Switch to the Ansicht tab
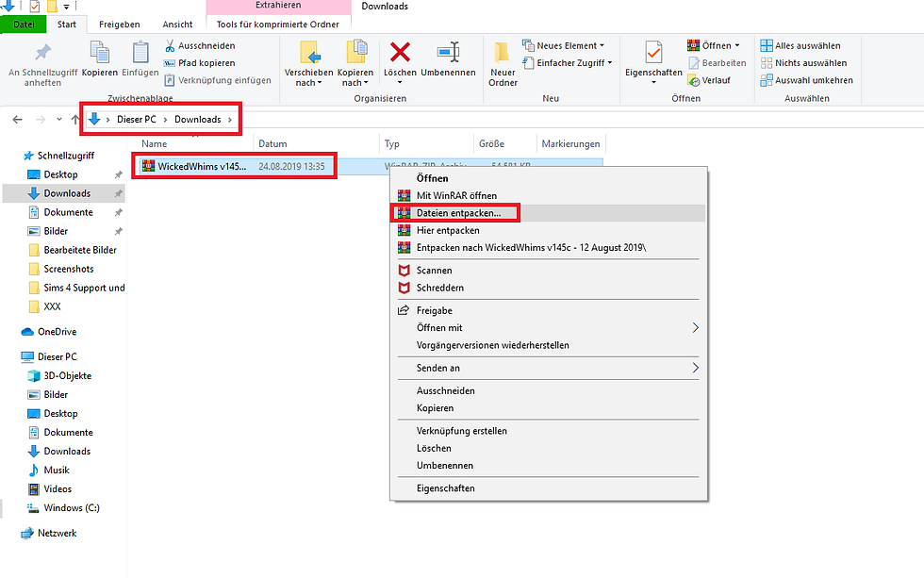The height and width of the screenshot is (578, 924). [177, 25]
